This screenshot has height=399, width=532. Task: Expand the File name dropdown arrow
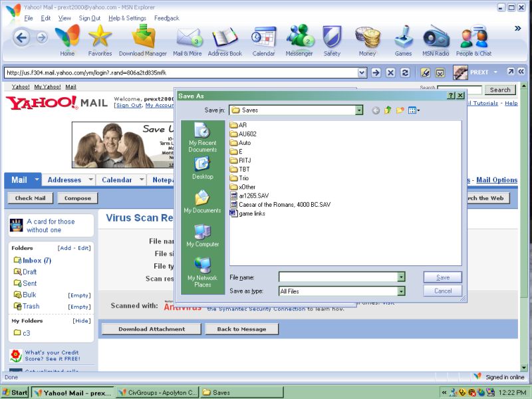coord(401,277)
